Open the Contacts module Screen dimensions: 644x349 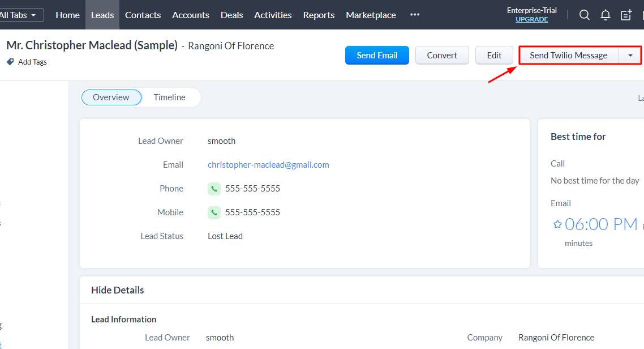click(x=143, y=15)
